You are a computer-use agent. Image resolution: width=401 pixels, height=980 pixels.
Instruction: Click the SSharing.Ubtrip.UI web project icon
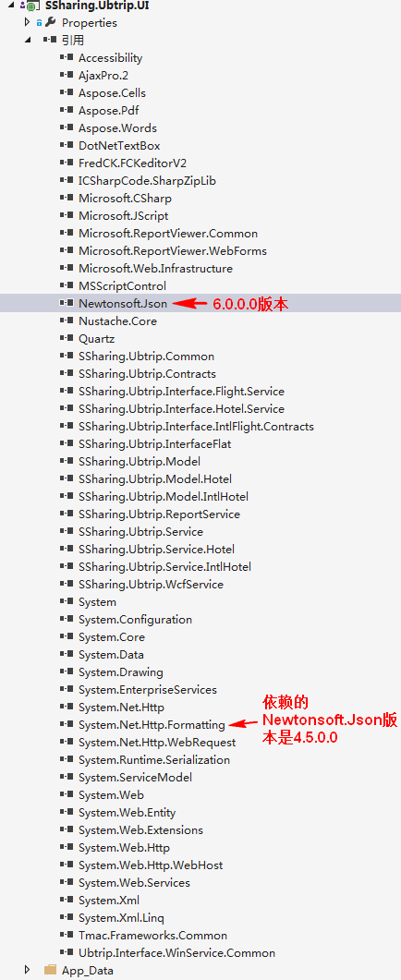click(30, 6)
